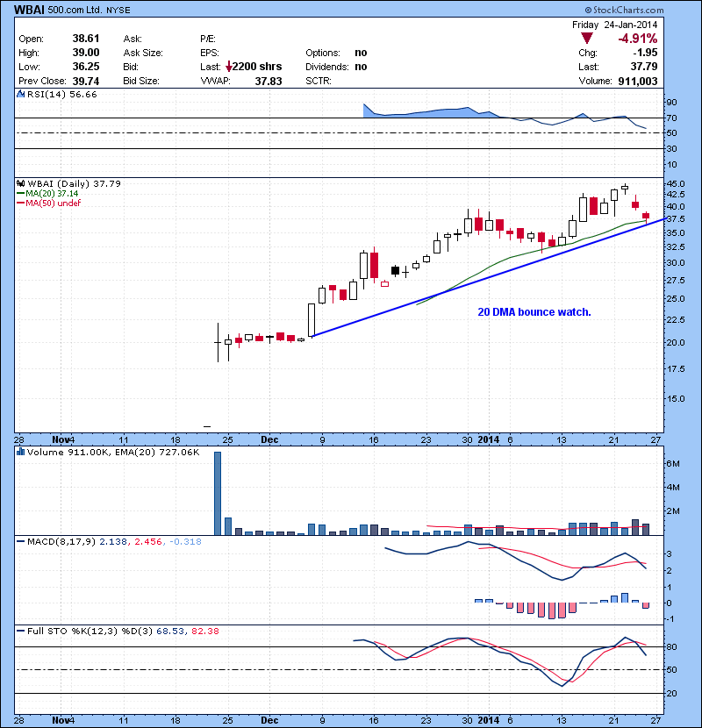Click the MA(20) 37.14 legend text
The width and height of the screenshot is (702, 728).
point(52,194)
